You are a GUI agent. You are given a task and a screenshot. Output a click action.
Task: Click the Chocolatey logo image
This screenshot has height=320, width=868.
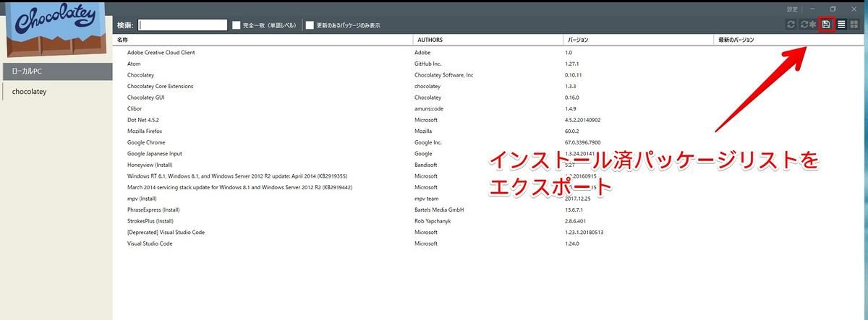[x=56, y=29]
